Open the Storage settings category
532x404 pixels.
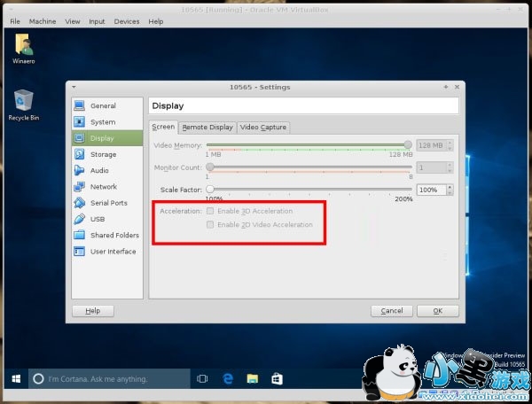103,154
